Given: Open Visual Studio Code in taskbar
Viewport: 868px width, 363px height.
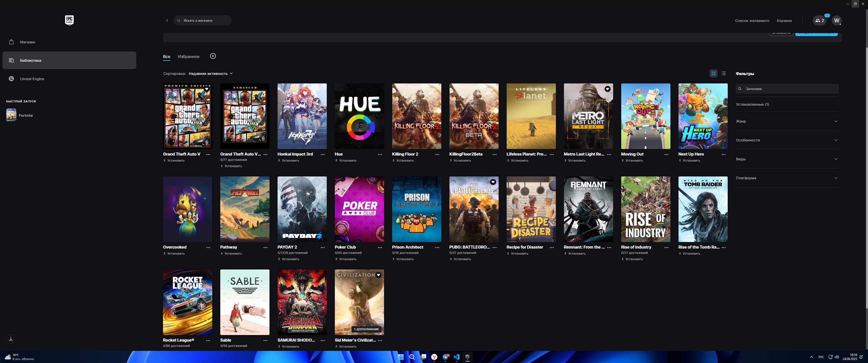Looking at the screenshot, I should (456, 357).
